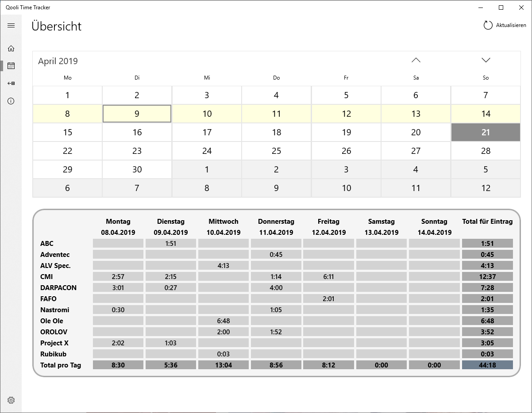This screenshot has height=413, width=532.
Task: Select the Ole Ole Wednesday 6:48 entry
Action: 224,321
